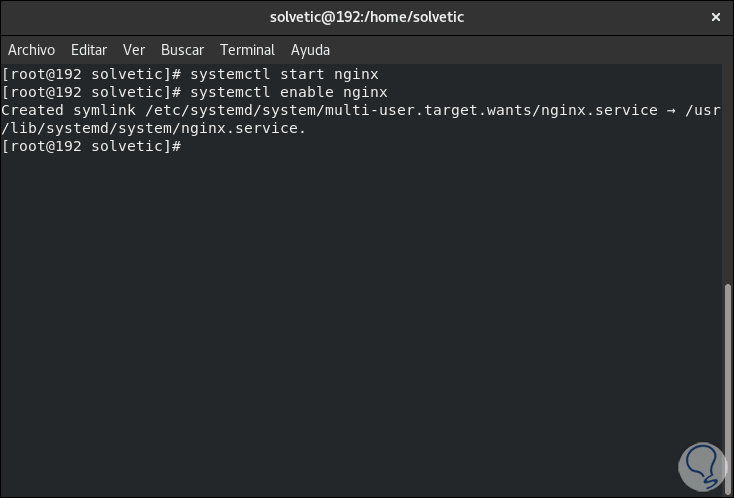Open the Editar menu

click(x=89, y=50)
